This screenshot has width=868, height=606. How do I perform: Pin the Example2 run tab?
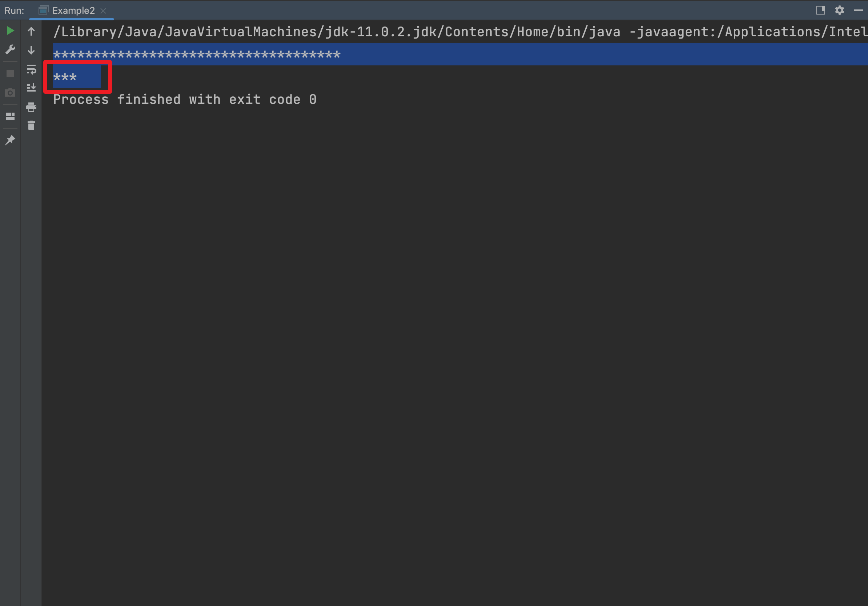tap(10, 140)
